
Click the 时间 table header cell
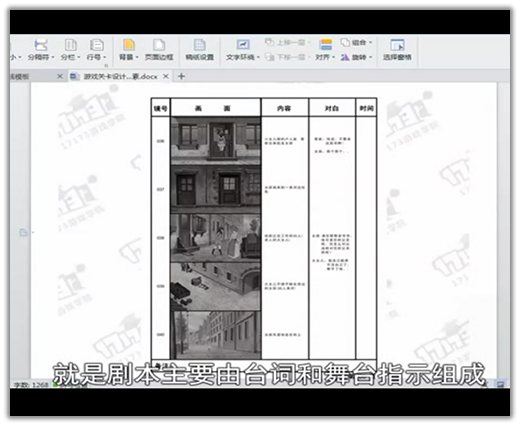366,108
